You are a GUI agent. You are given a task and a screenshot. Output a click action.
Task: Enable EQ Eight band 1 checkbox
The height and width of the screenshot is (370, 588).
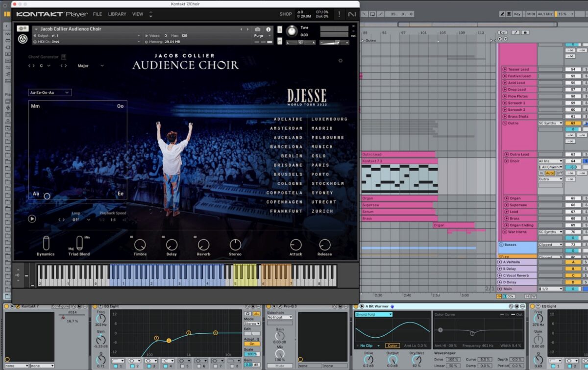(116, 366)
